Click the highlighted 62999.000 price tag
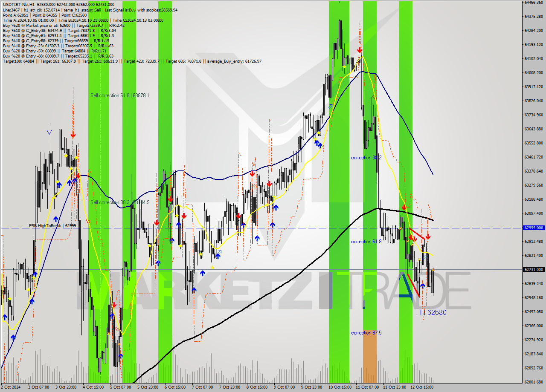Screen dimensions: 546x392 534,228
